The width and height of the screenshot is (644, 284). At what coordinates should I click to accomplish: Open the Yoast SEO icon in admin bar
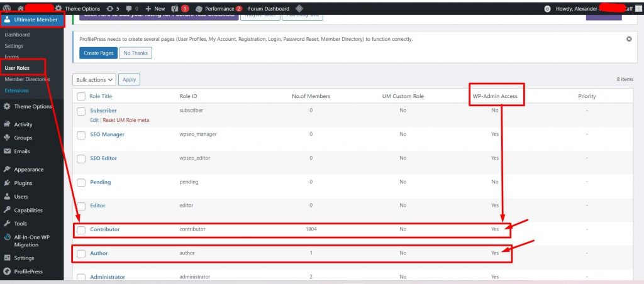[x=175, y=8]
